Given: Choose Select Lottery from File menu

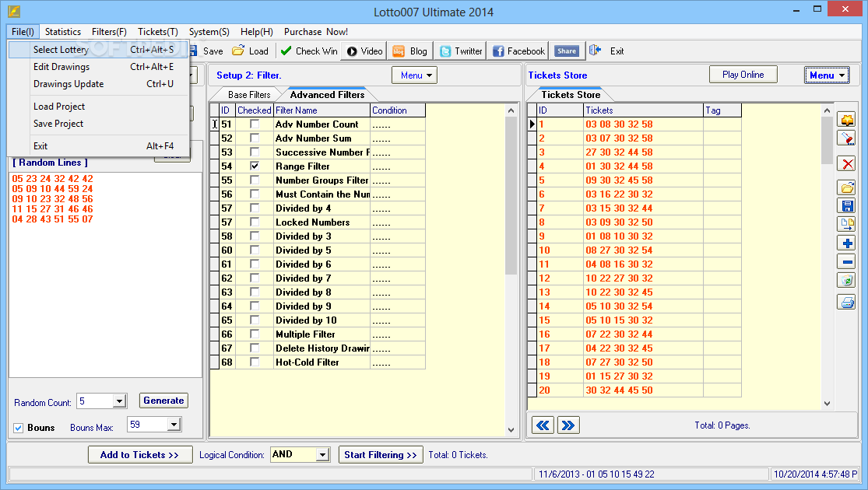Looking at the screenshot, I should [x=99, y=50].
